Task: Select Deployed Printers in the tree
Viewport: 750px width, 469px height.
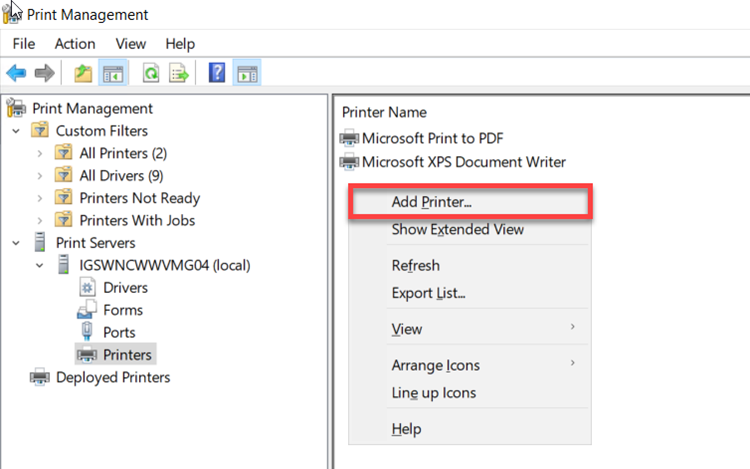Action: click(112, 377)
